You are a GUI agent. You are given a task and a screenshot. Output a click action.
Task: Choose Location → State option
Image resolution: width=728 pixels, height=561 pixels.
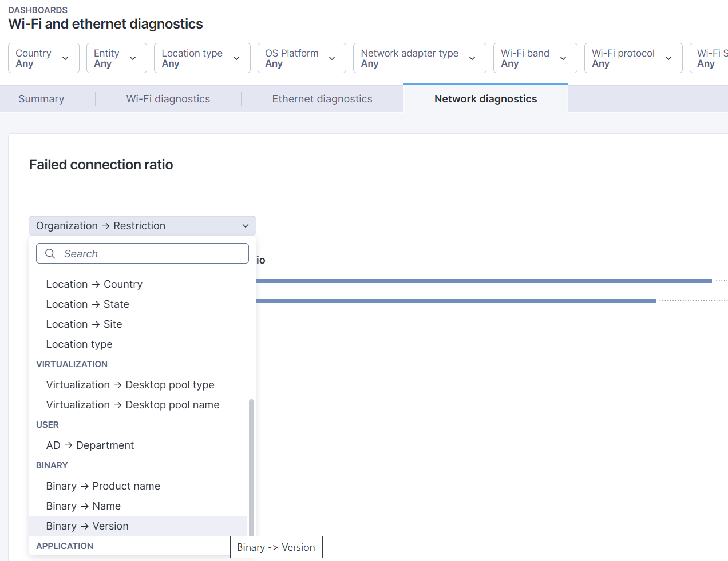(88, 304)
